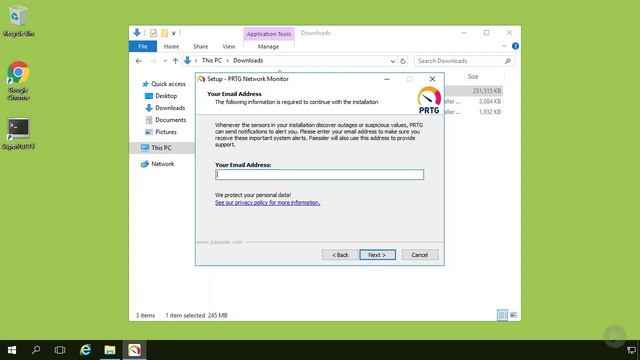
Task: Select Quick access in navigation pane
Action: [164, 84]
